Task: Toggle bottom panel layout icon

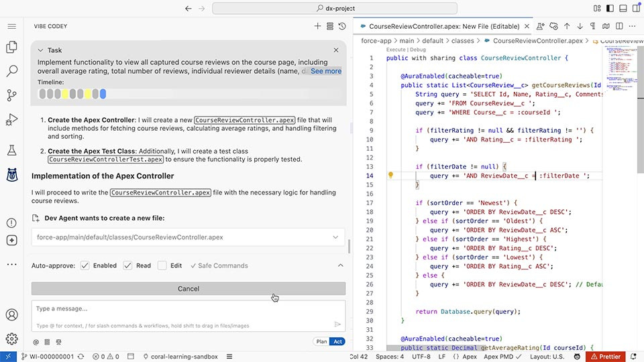Action: click(x=623, y=8)
